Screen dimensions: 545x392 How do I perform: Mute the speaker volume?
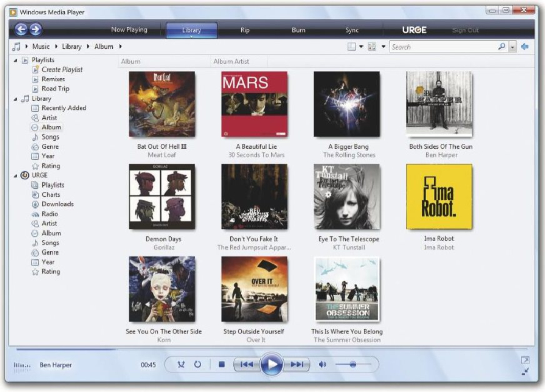(323, 364)
